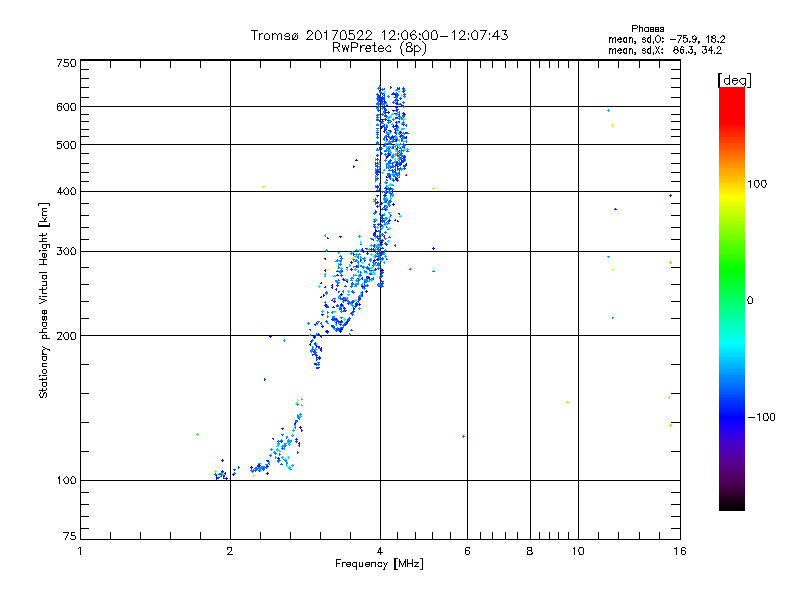Click the "Phases" heading text
The image size is (800, 600).
(x=647, y=29)
